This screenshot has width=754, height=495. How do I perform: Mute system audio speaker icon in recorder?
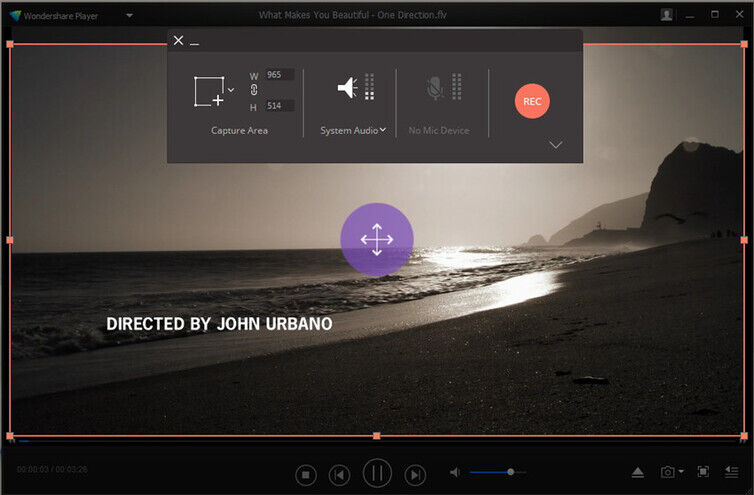coord(348,88)
